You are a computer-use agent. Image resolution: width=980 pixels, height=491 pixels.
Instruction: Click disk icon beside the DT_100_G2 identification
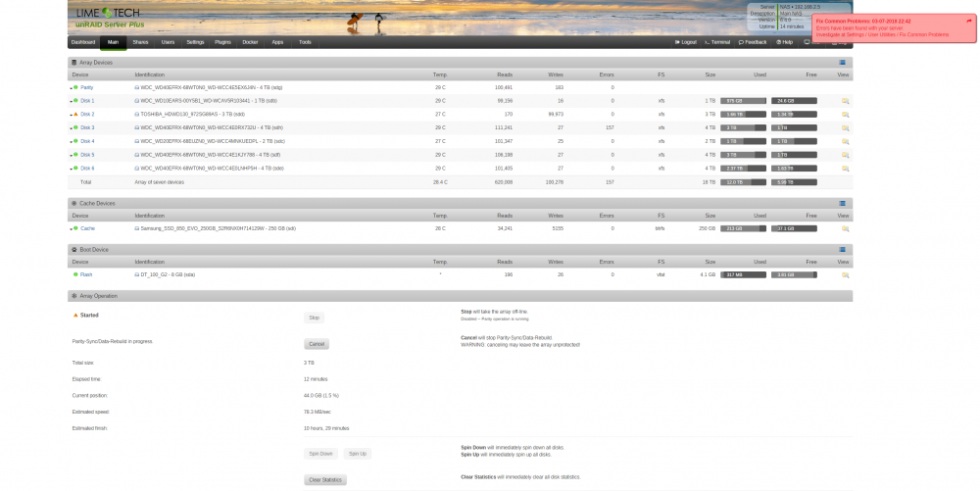(x=137, y=274)
